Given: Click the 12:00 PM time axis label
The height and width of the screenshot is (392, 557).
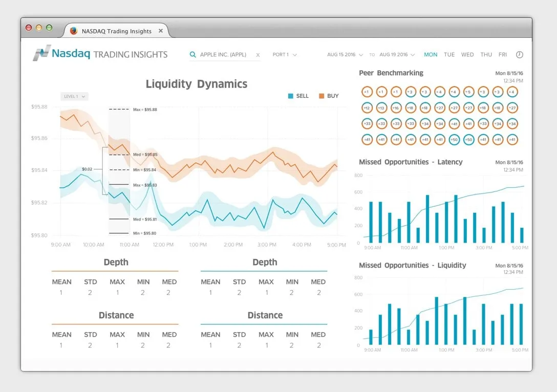Looking at the screenshot, I should 163,245.
